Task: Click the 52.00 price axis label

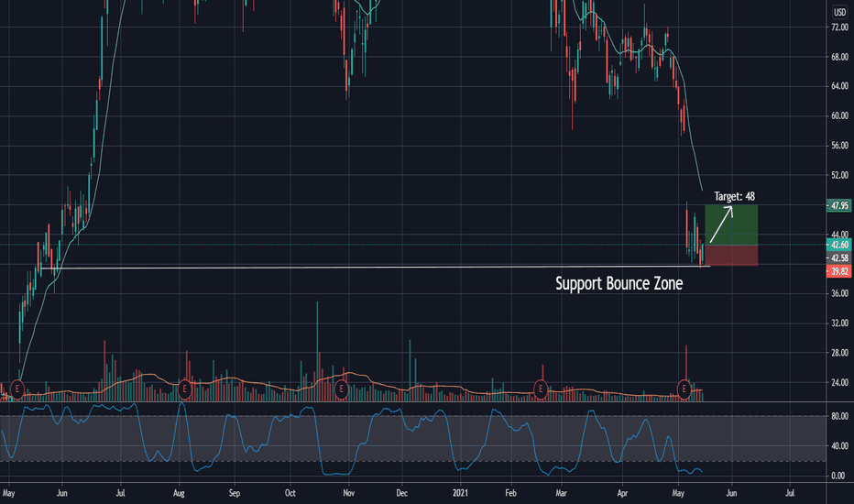Action: [x=839, y=175]
